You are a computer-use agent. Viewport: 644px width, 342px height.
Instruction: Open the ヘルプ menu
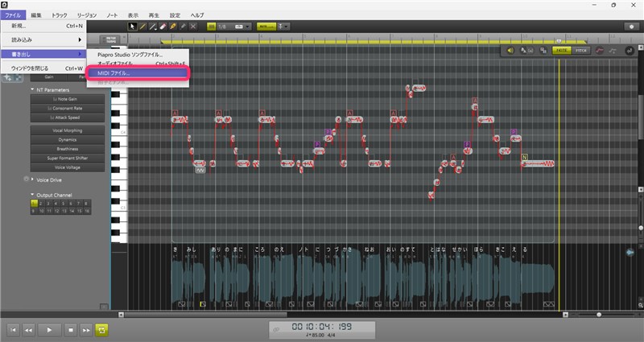coord(197,15)
